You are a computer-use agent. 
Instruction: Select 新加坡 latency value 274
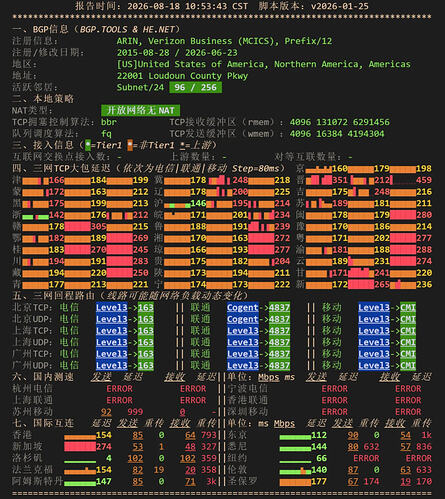coord(104,447)
